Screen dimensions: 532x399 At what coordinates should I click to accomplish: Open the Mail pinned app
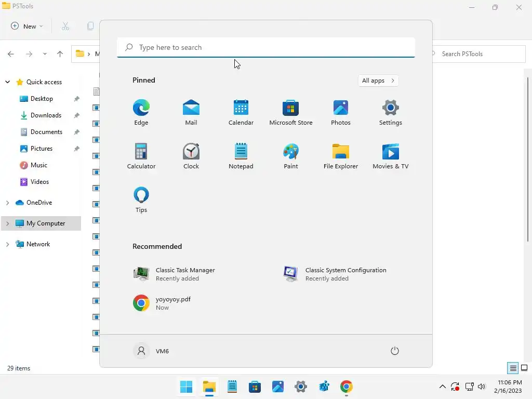[191, 112]
